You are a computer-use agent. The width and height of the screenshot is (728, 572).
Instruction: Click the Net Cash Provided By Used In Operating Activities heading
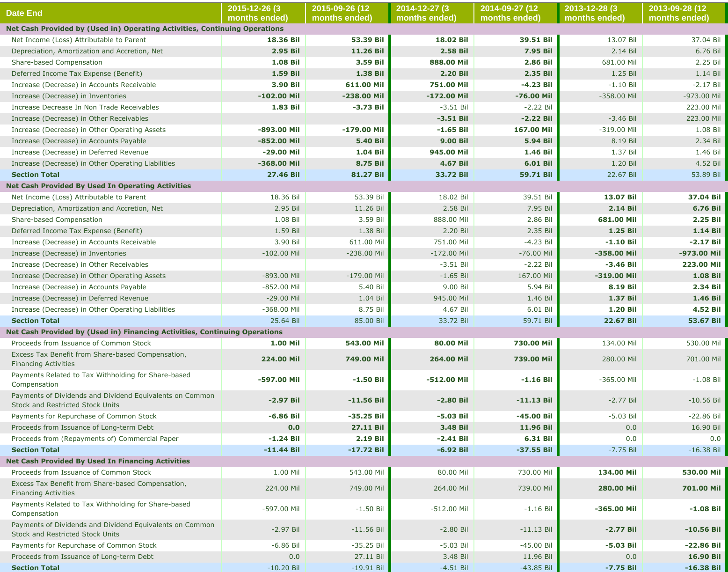pos(98,186)
